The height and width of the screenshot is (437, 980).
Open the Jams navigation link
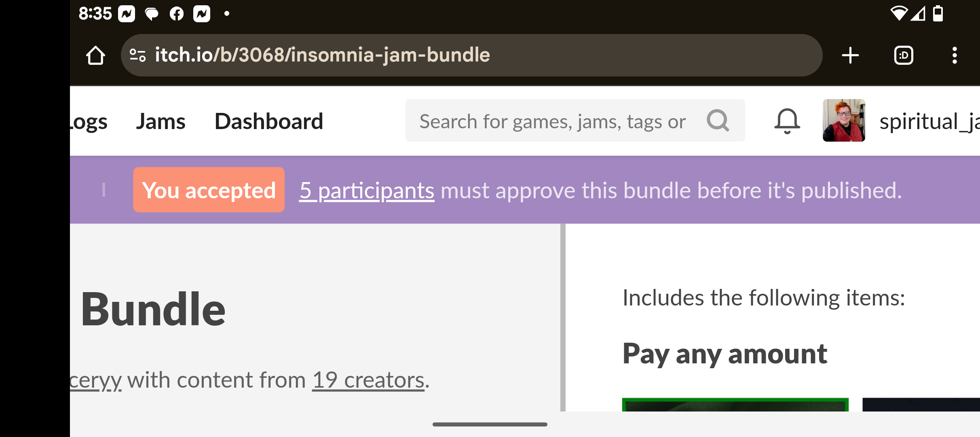(x=161, y=121)
